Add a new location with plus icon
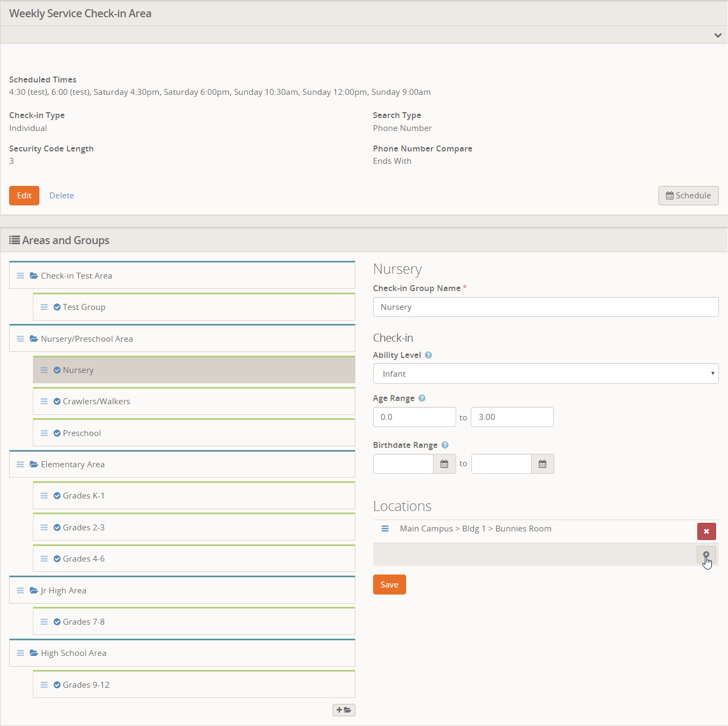728x726 pixels. point(706,555)
